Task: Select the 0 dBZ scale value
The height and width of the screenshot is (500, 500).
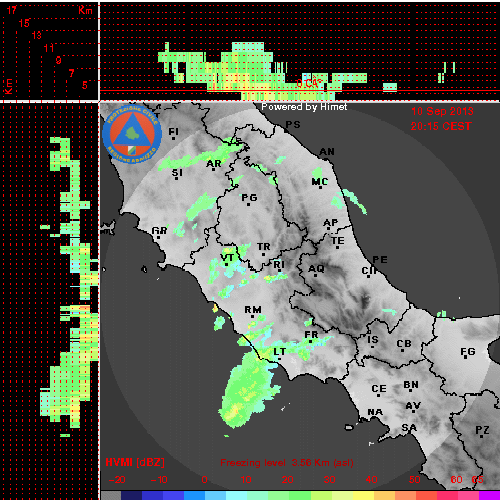Action: [204, 480]
